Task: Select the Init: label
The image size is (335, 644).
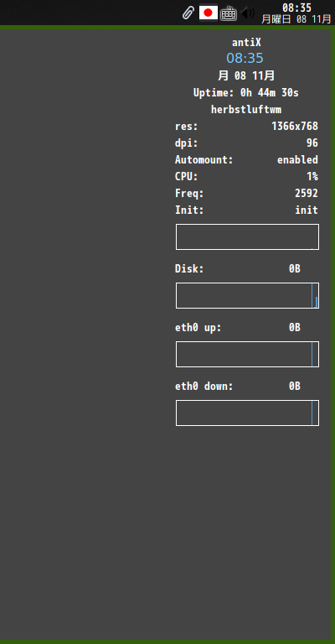Action: click(x=189, y=210)
